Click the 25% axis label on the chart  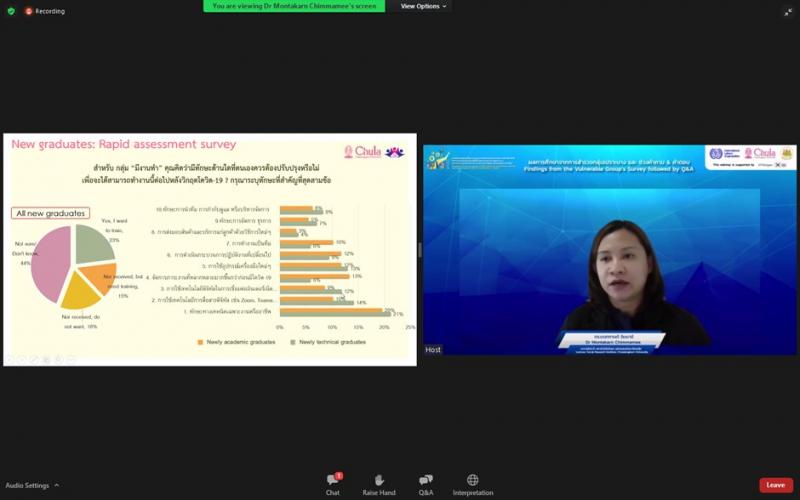tap(410, 327)
